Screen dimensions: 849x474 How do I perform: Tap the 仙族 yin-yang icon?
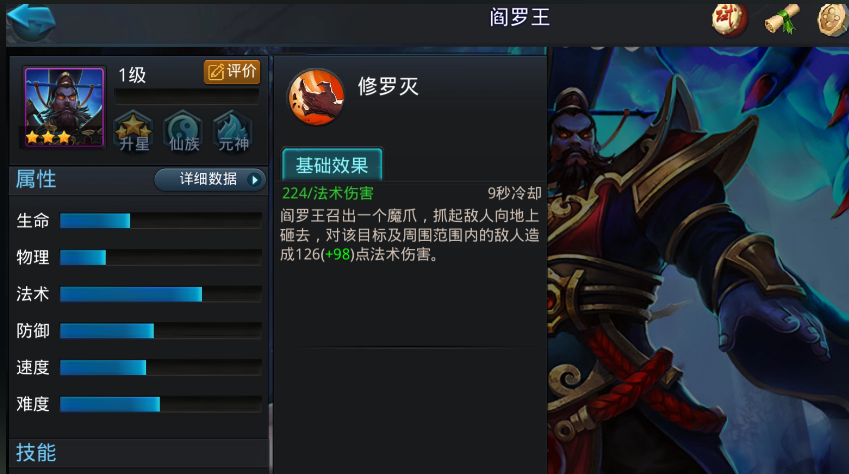tap(184, 132)
